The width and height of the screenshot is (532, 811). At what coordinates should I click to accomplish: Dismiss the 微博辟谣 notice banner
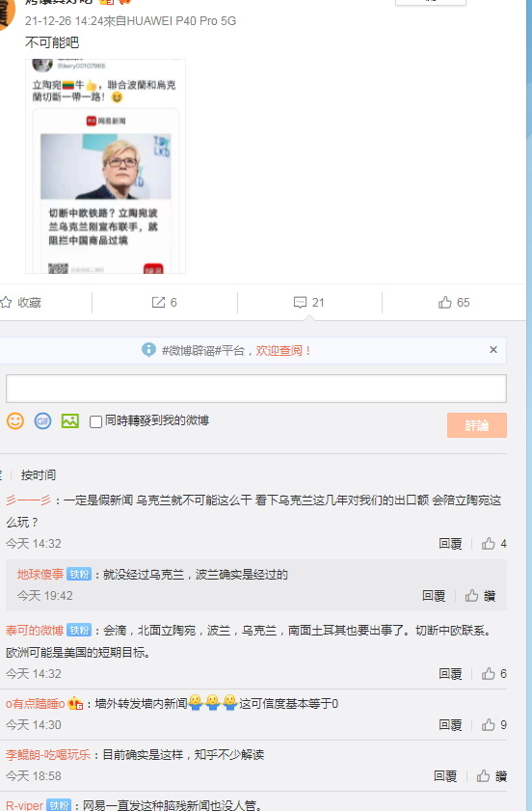click(493, 350)
